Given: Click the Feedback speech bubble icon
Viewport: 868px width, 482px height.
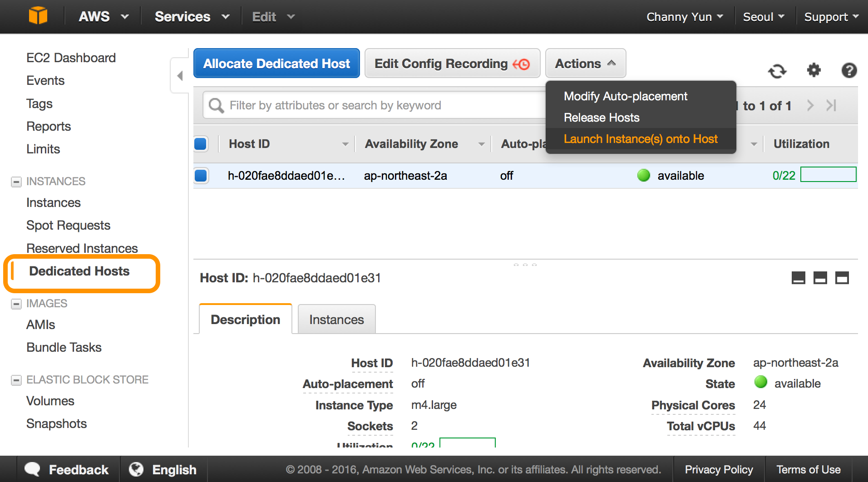Looking at the screenshot, I should point(33,469).
